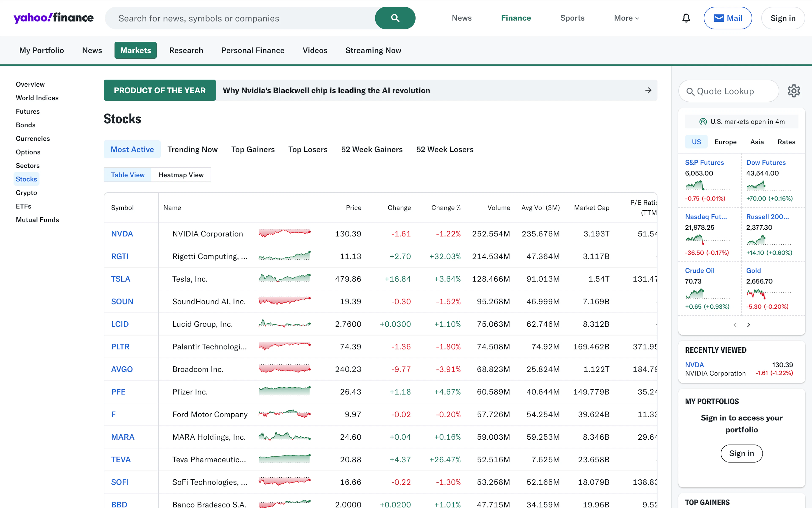Open quote lookup settings gear
Image resolution: width=812 pixels, height=508 pixels.
coord(794,91)
